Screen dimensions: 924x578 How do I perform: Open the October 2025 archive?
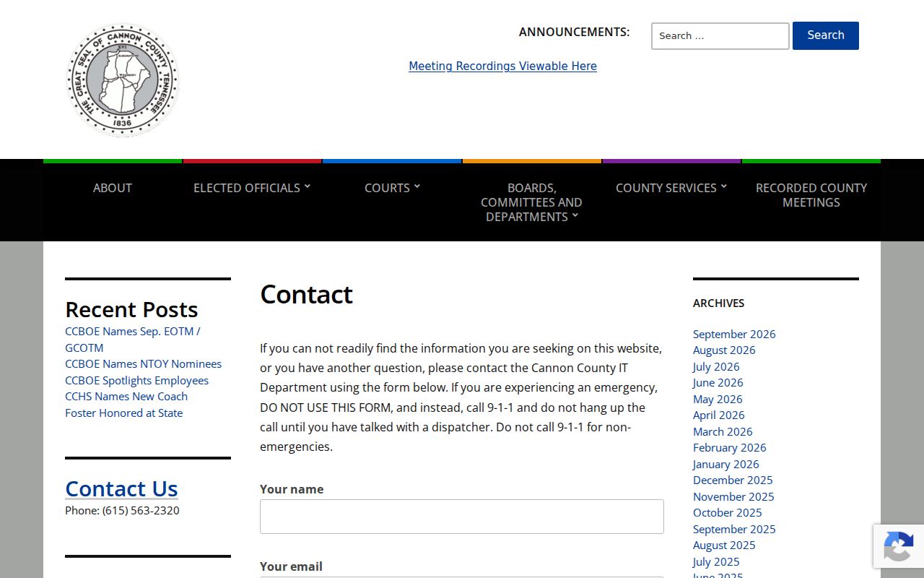click(x=728, y=512)
